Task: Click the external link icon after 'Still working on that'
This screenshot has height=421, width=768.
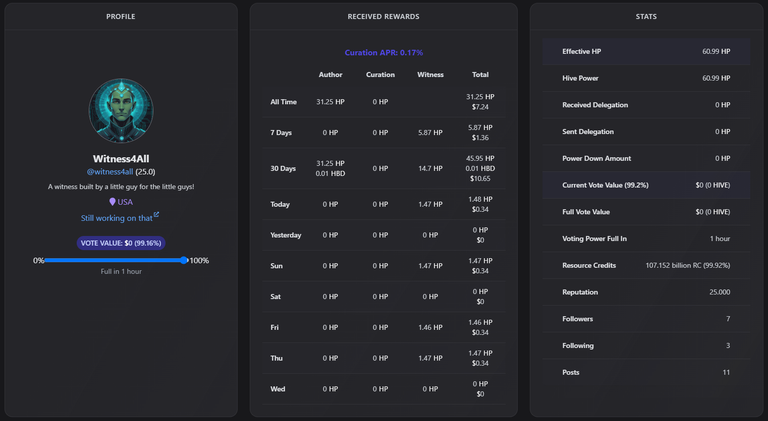Action: click(x=156, y=214)
